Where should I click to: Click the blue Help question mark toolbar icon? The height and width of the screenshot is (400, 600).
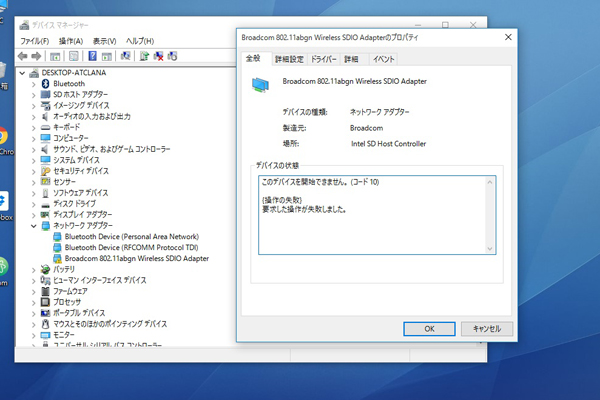[x=92, y=56]
